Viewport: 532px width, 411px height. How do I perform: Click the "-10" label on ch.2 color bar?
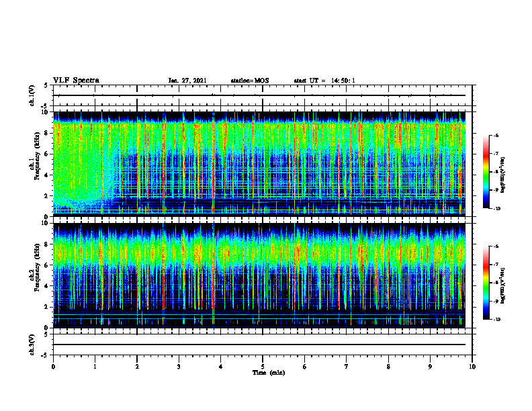[x=497, y=319]
